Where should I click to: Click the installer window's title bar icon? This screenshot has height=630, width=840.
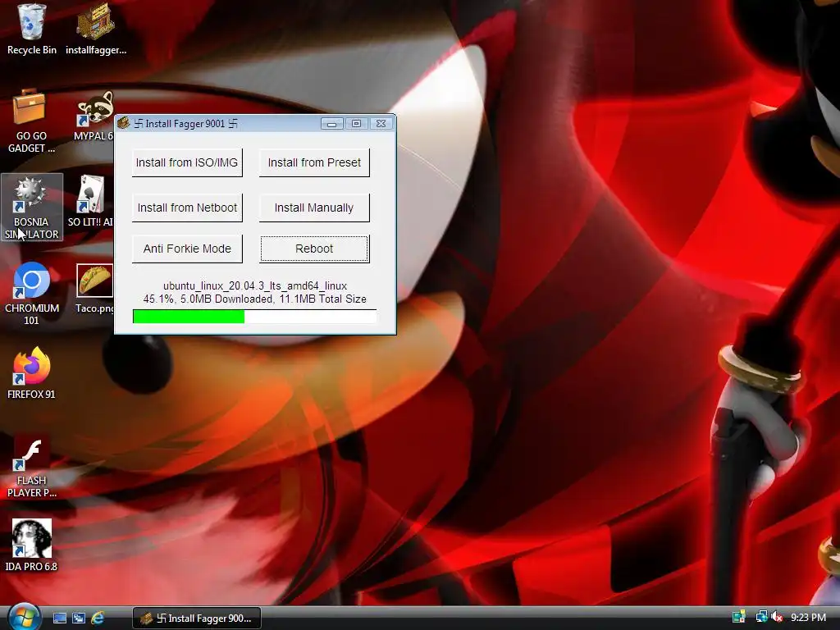click(x=124, y=124)
